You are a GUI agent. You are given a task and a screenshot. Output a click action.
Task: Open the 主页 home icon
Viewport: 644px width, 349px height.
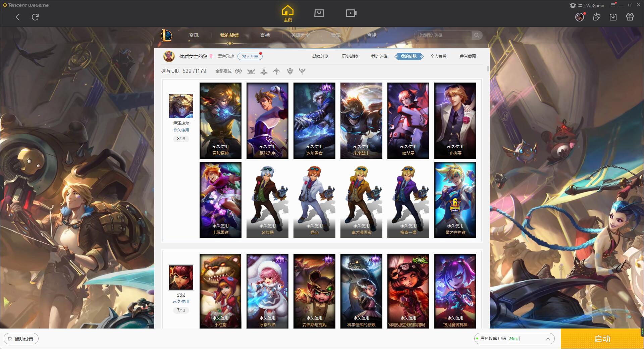coord(288,14)
